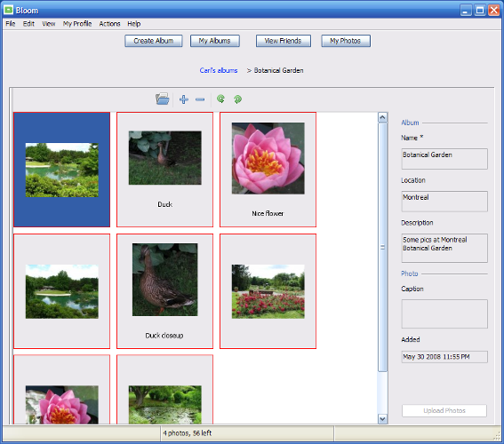
Task: Click the Location field containing Montreal
Action: tap(444, 202)
